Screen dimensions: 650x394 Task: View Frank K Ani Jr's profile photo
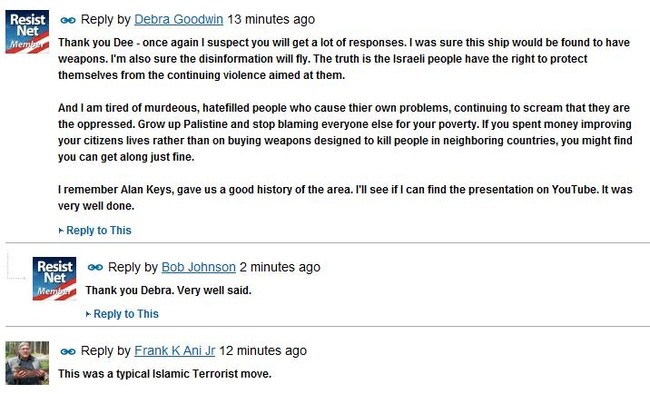(x=27, y=363)
